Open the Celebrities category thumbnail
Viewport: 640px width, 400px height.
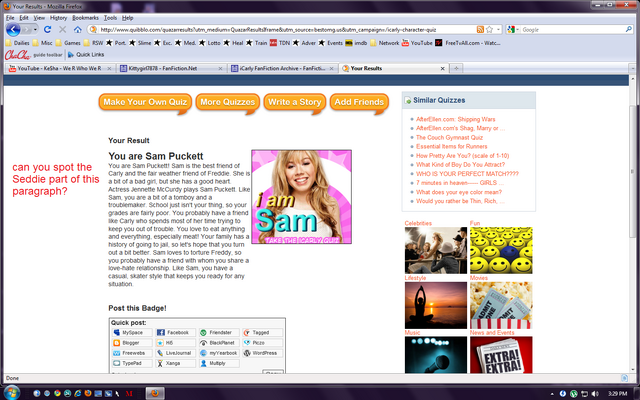(436, 250)
